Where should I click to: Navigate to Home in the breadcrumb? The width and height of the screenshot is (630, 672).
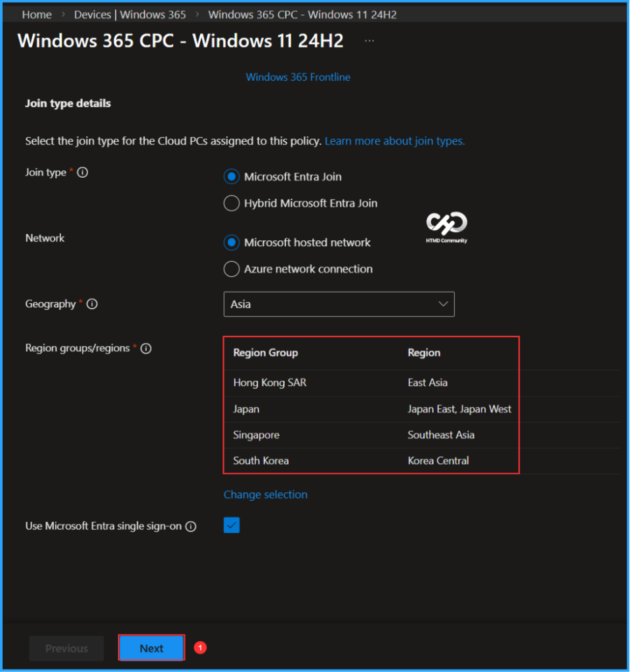[36, 14]
